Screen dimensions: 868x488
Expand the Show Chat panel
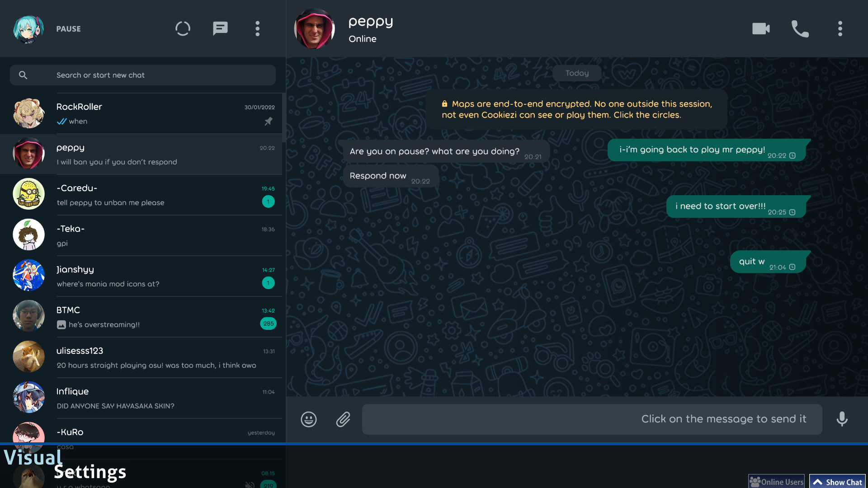point(837,482)
